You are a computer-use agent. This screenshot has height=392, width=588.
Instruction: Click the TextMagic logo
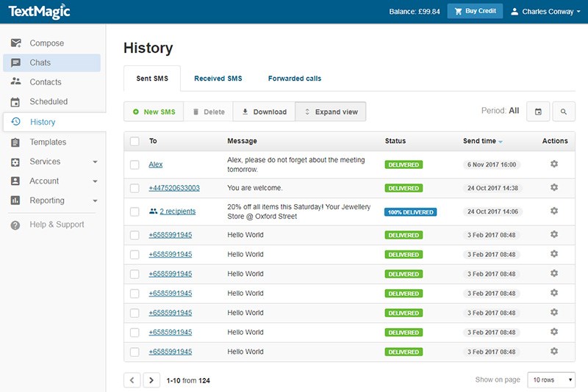[39, 11]
